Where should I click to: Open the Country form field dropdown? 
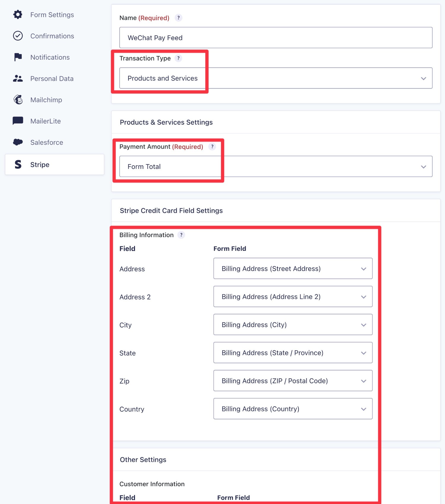[x=293, y=409]
